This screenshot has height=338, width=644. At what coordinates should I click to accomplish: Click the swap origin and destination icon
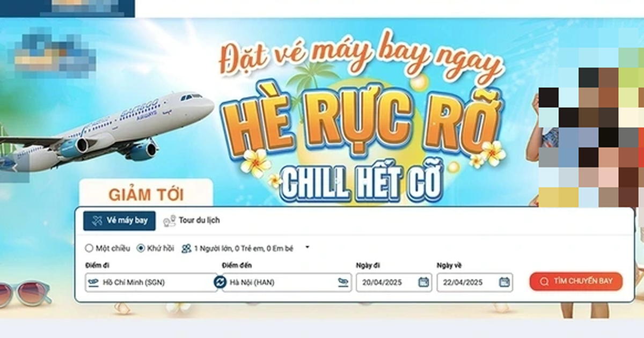coord(220,282)
